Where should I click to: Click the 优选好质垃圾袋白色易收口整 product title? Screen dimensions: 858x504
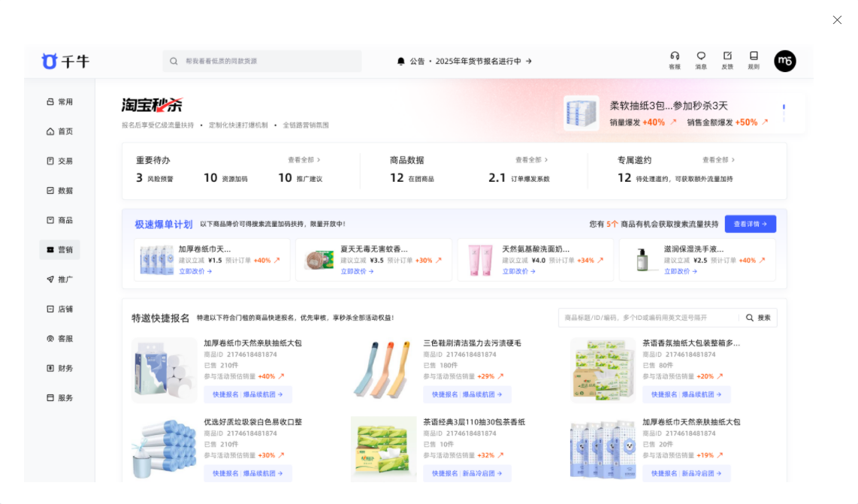tap(252, 422)
